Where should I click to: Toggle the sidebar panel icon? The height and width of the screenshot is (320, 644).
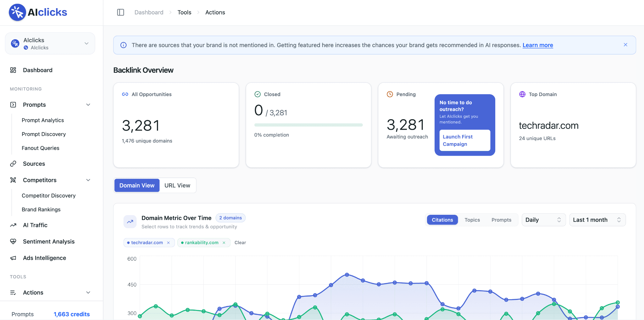tap(121, 12)
